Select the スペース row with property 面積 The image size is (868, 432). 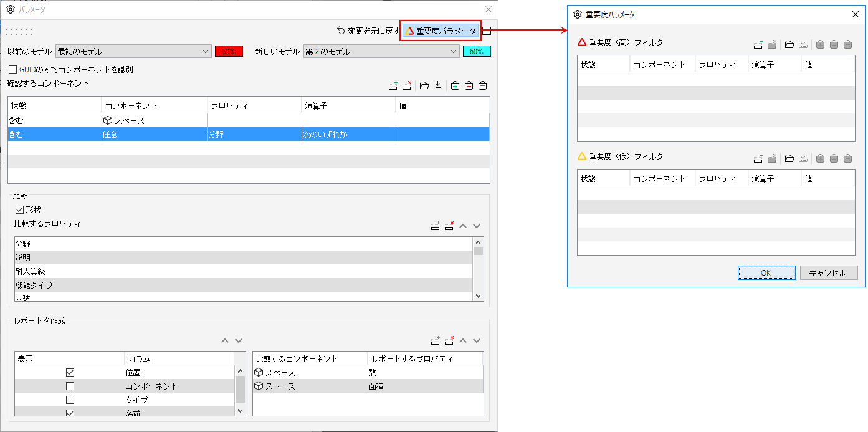pos(368,386)
